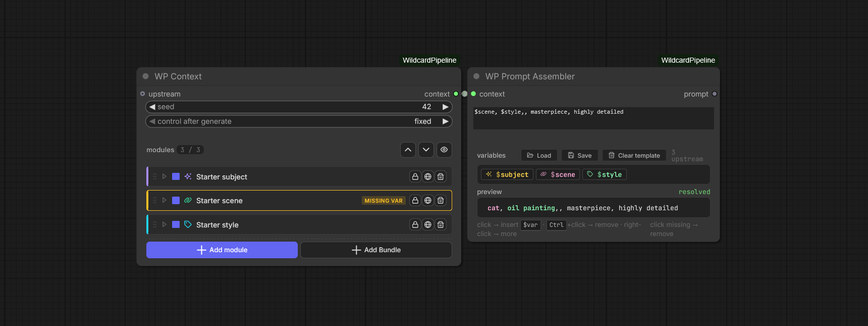Image resolution: width=868 pixels, height=326 pixels.
Task: Click the 3 upstream label
Action: [x=687, y=156]
